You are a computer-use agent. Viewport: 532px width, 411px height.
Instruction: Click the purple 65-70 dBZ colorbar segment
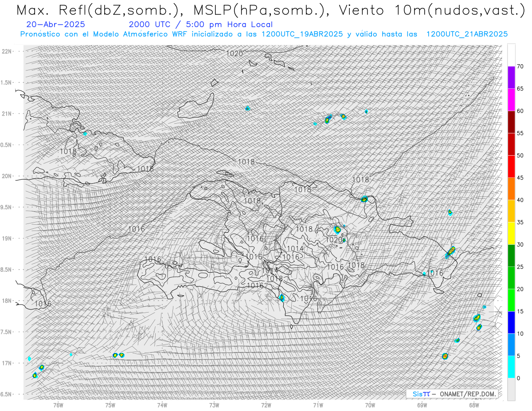tap(511, 78)
